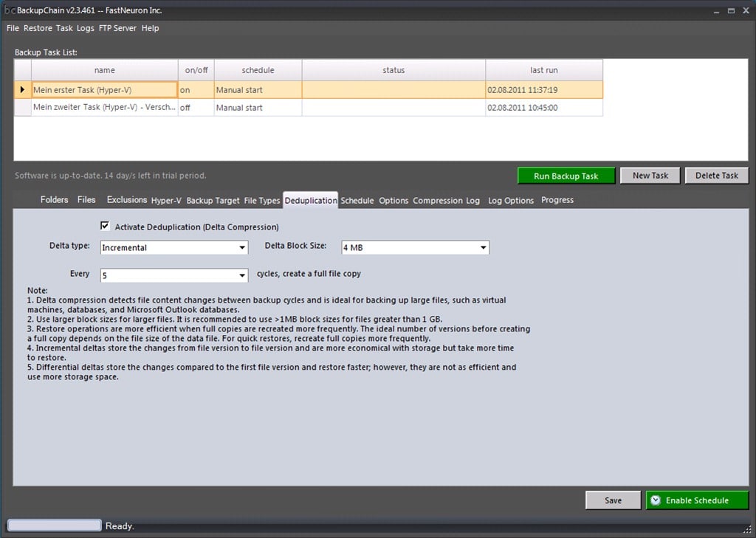
Task: Switch to the Folders tab
Action: tap(54, 199)
